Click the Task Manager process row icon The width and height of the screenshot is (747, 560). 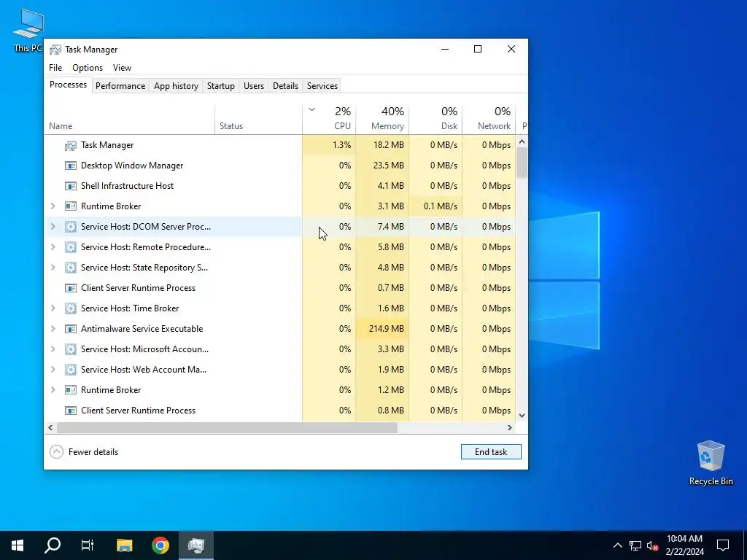point(71,145)
